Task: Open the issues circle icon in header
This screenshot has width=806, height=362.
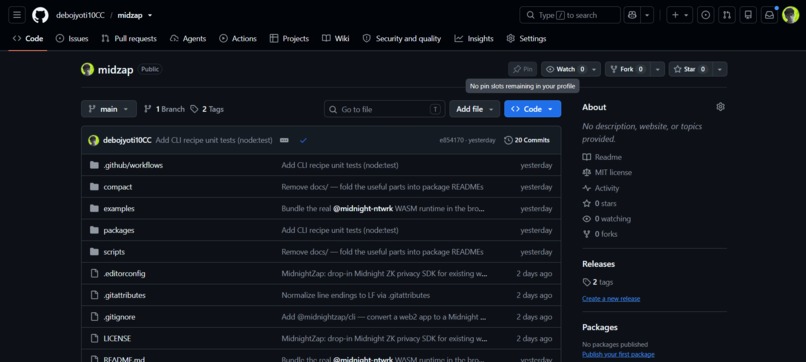Action: (x=705, y=15)
